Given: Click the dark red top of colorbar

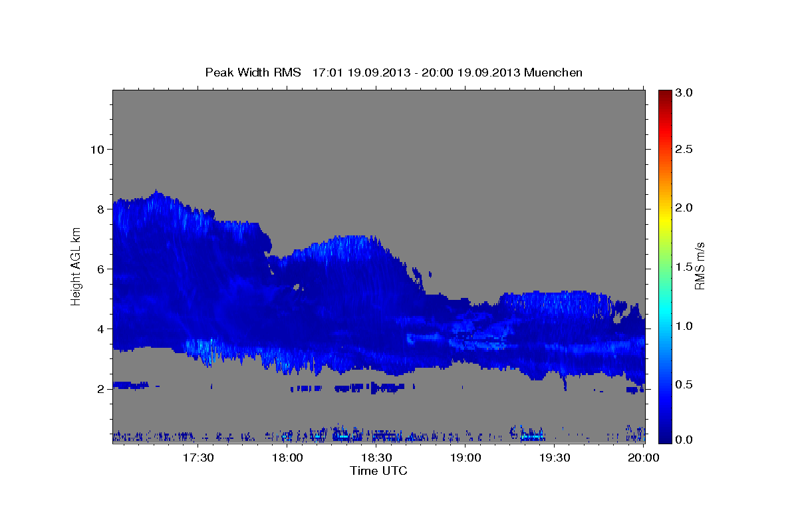Looking at the screenshot, I should (x=664, y=94).
